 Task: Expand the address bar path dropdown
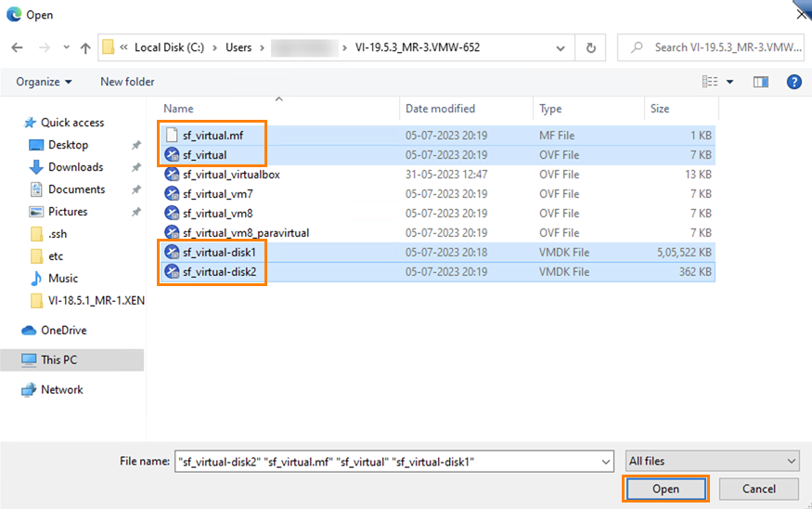coord(560,47)
